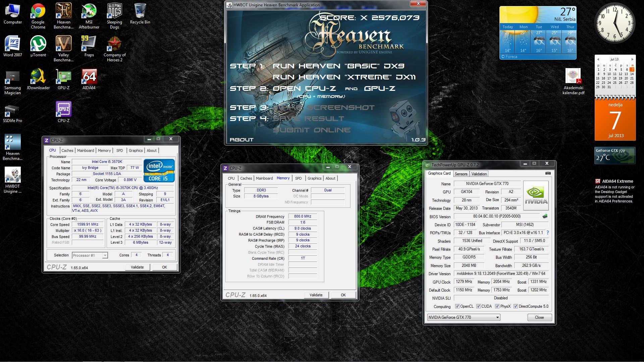Launch MSI Afterburner shortcut
644x362 pixels.
coord(89,16)
